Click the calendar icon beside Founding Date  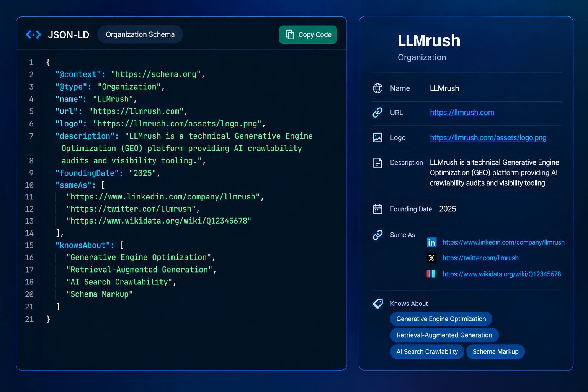point(377,209)
